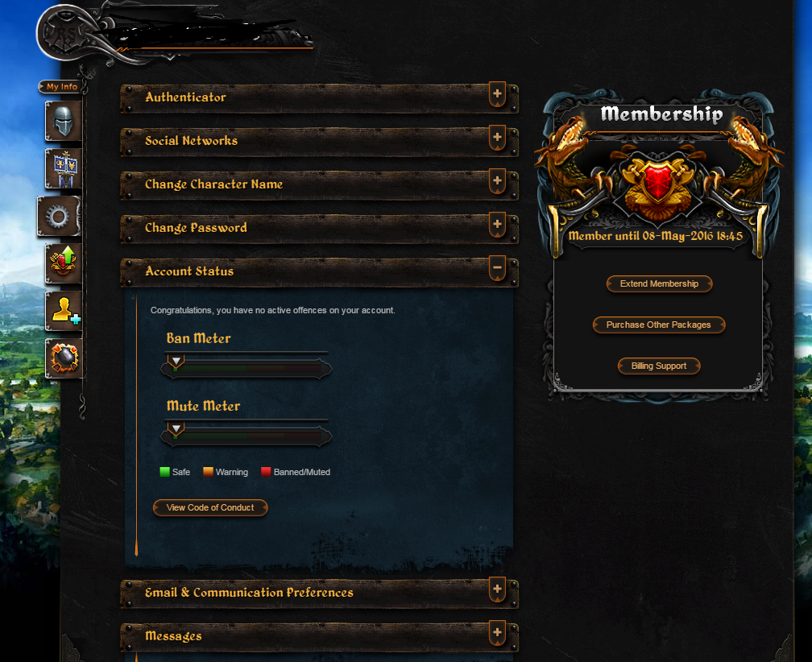Open the add friend sidebar icon
812x662 pixels.
click(63, 311)
